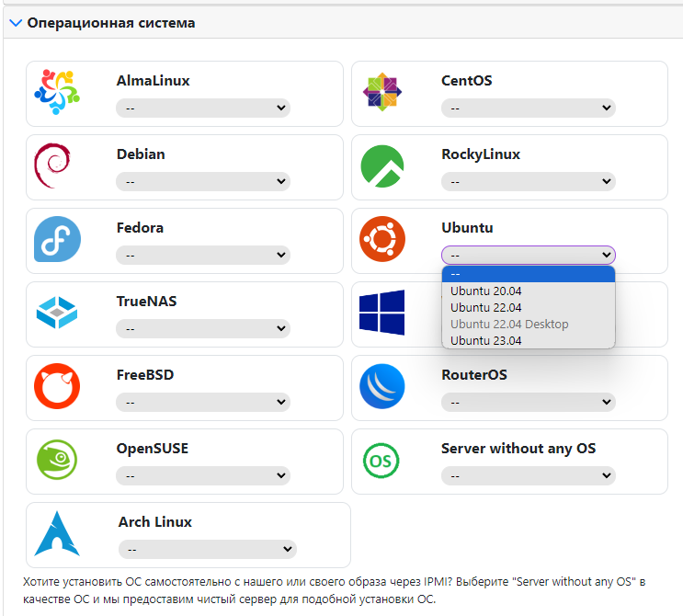Click the Debian swirl logo
This screenshot has width=683, height=616.
[x=52, y=165]
